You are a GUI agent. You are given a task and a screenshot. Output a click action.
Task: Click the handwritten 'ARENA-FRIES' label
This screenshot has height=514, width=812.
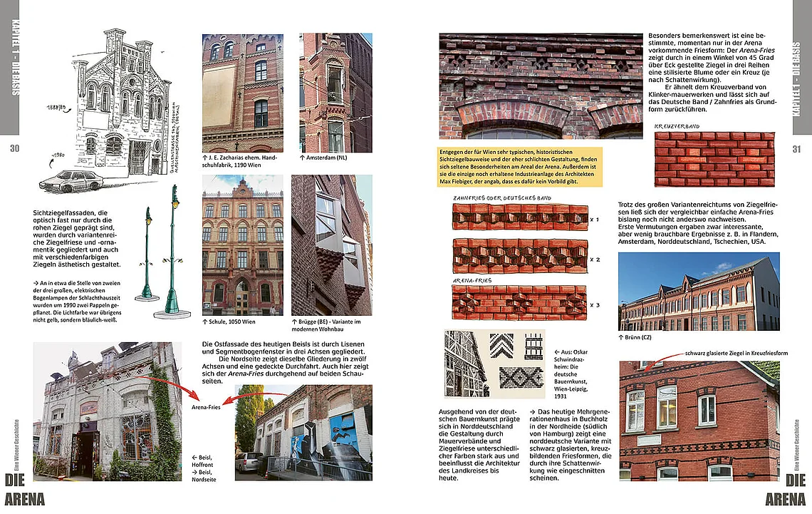tap(472, 280)
